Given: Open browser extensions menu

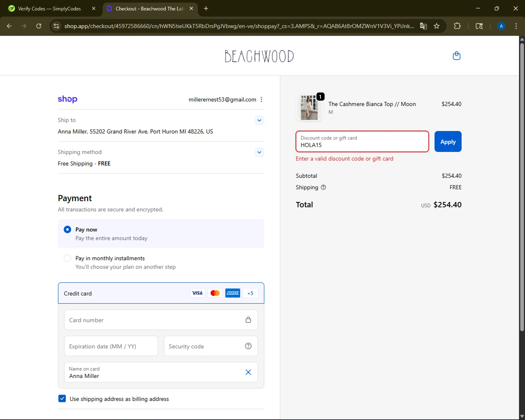Looking at the screenshot, I should [x=457, y=26].
